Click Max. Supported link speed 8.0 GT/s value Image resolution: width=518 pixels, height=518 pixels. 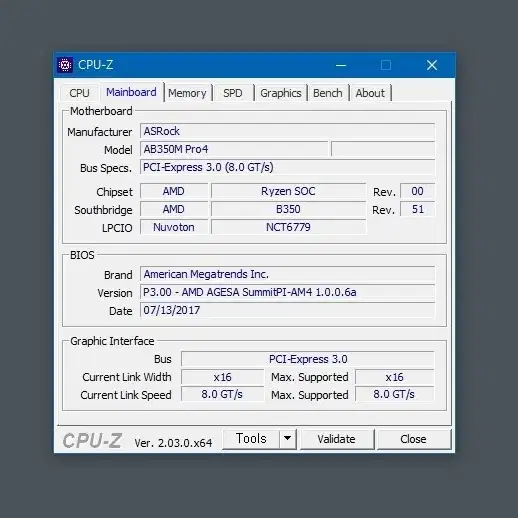tap(395, 395)
